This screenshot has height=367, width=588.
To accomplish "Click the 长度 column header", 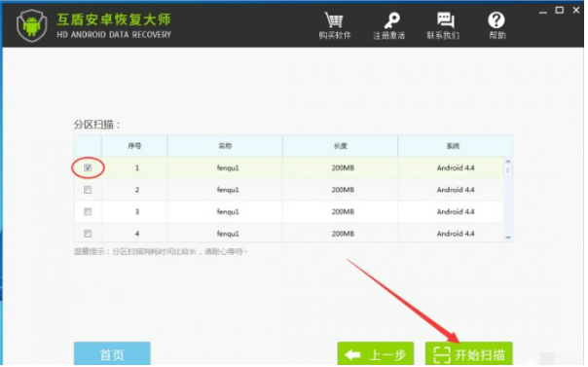I will coord(340,146).
